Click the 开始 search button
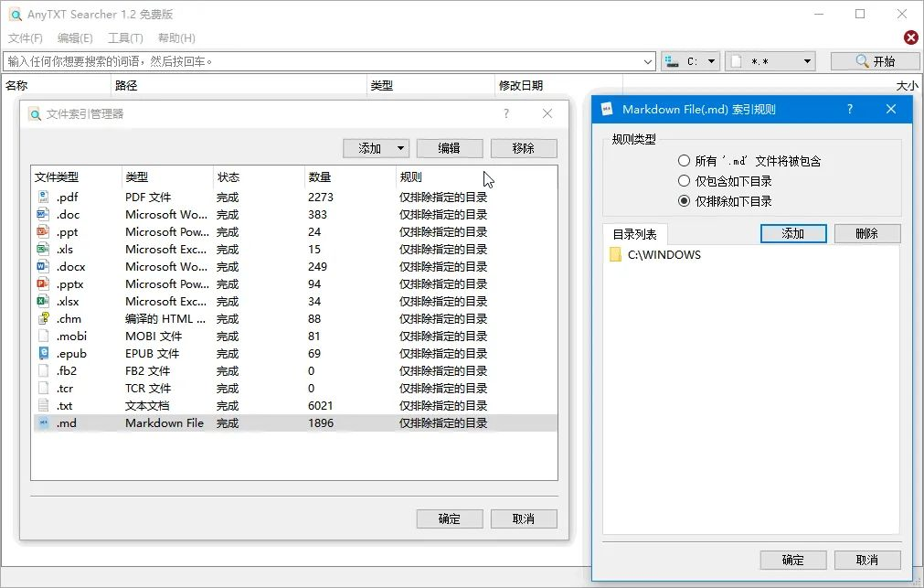 coord(875,61)
